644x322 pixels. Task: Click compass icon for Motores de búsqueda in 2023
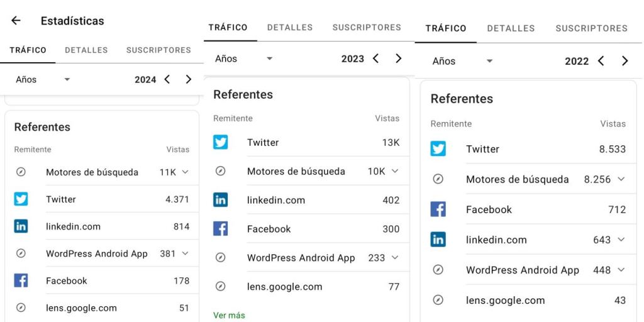click(x=221, y=171)
